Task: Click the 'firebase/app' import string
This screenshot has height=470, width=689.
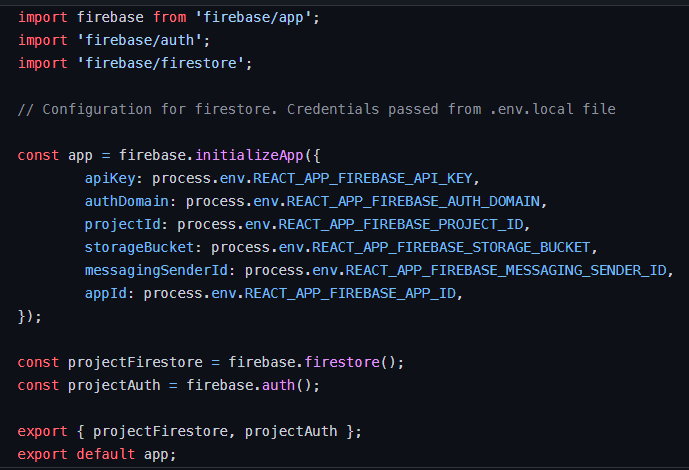Action: 253,18
